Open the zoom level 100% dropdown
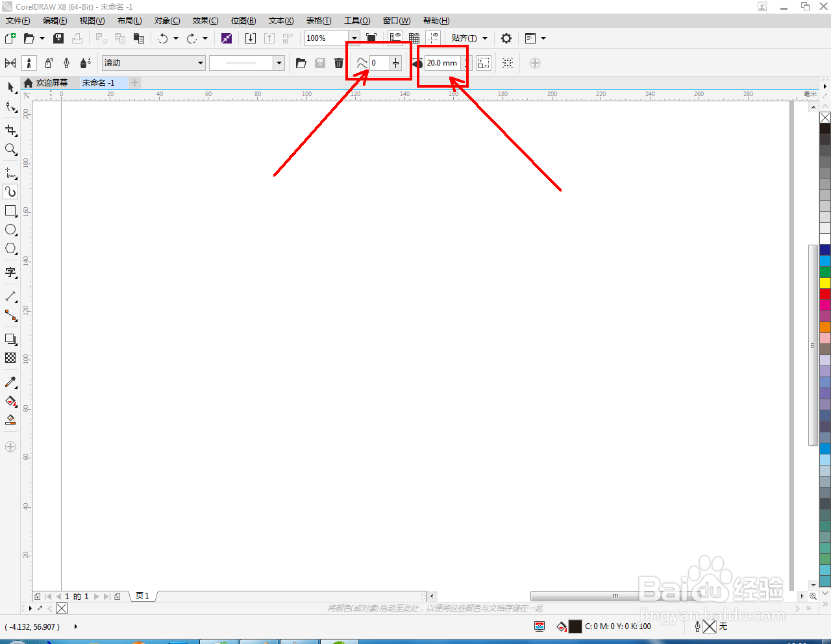Screen dimensions: 831x644 pos(354,38)
